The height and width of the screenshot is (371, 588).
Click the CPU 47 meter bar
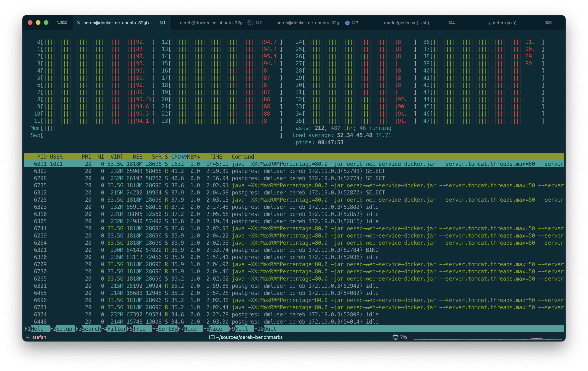(483, 121)
